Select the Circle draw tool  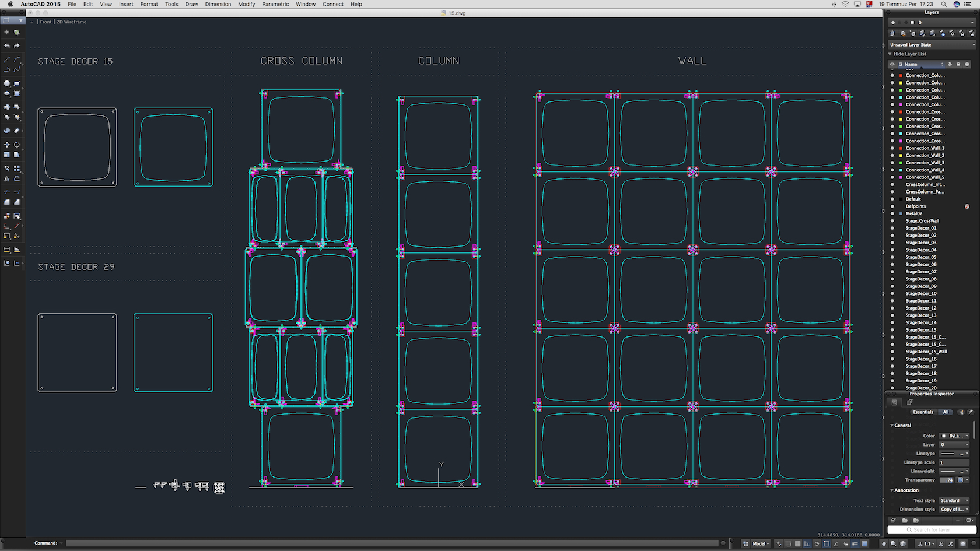coord(7,83)
